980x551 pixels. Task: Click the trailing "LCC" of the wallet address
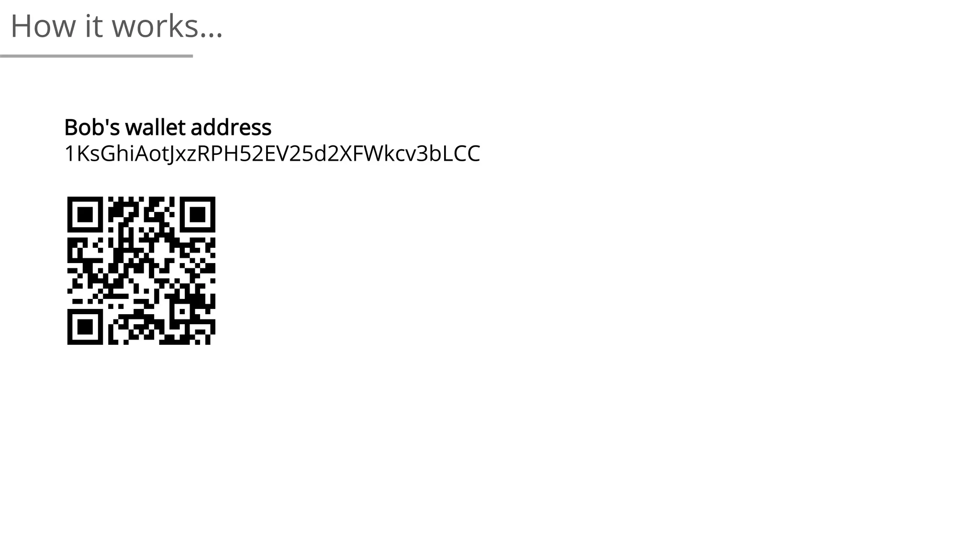(x=461, y=154)
